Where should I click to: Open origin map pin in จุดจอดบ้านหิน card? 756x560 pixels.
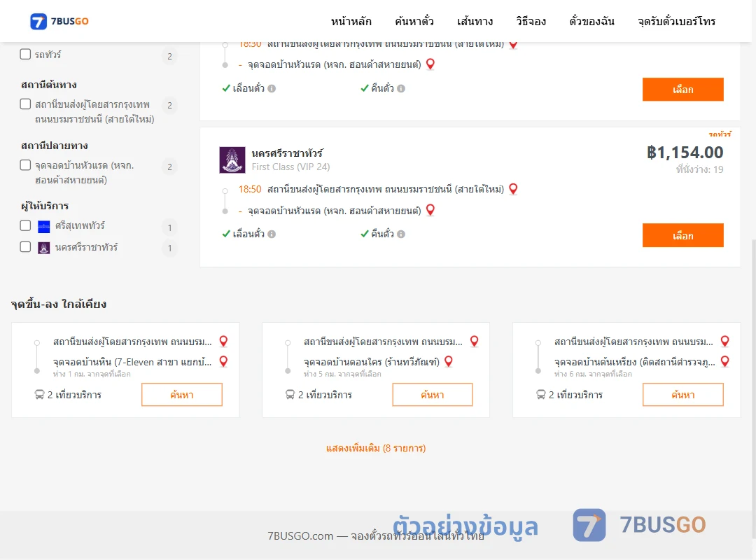click(224, 342)
